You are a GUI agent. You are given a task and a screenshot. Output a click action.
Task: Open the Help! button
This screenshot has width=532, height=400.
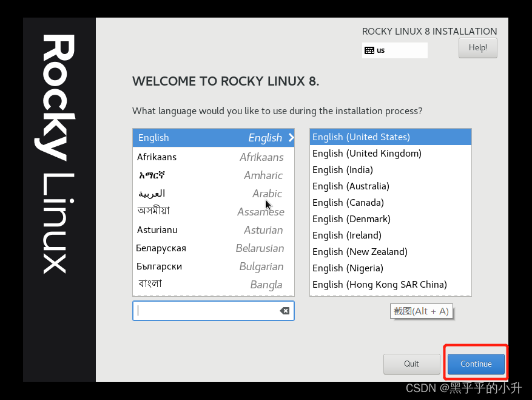[x=478, y=48]
